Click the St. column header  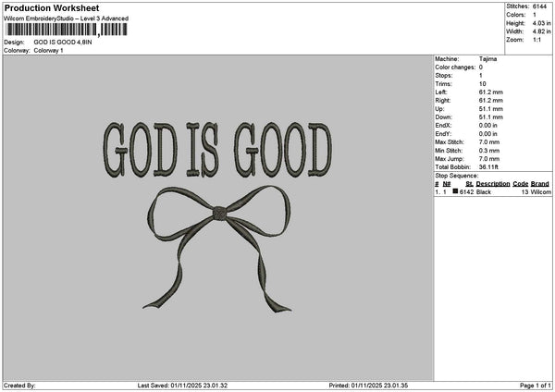(x=469, y=184)
